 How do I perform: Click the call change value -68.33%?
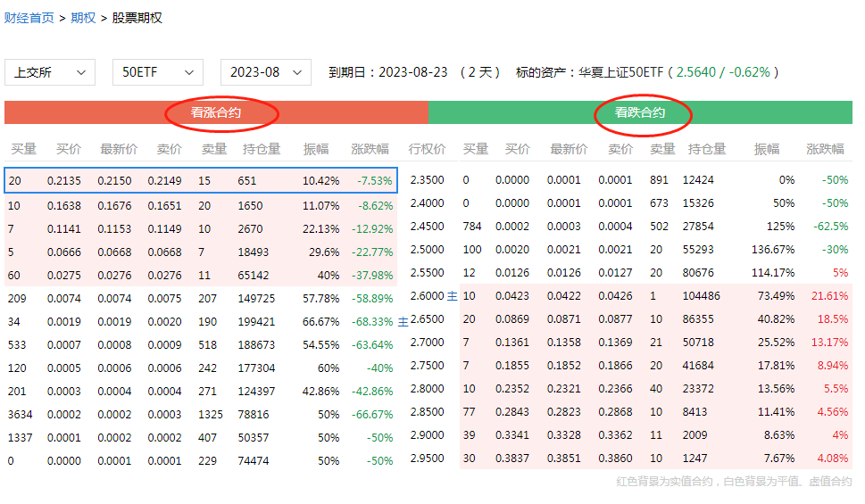coord(371,321)
